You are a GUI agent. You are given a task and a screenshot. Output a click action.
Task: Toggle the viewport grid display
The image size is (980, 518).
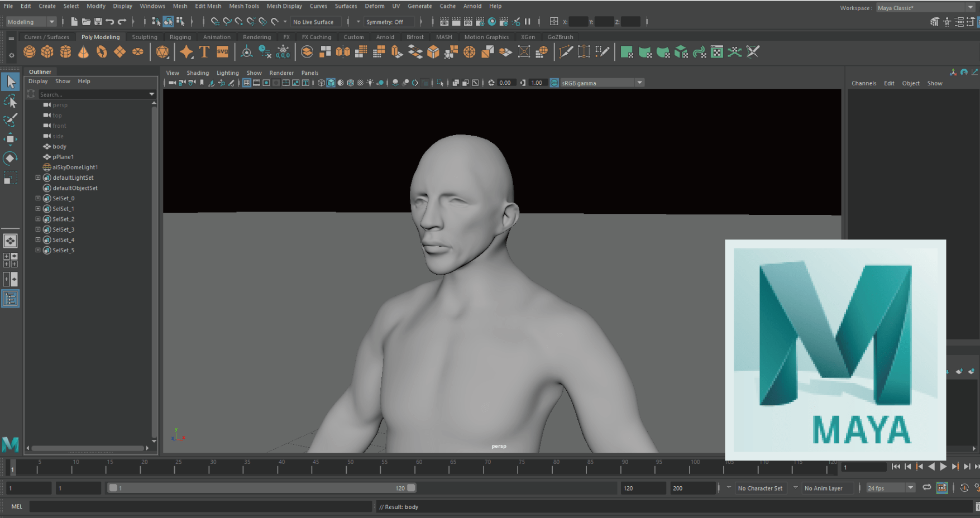pyautogui.click(x=246, y=83)
